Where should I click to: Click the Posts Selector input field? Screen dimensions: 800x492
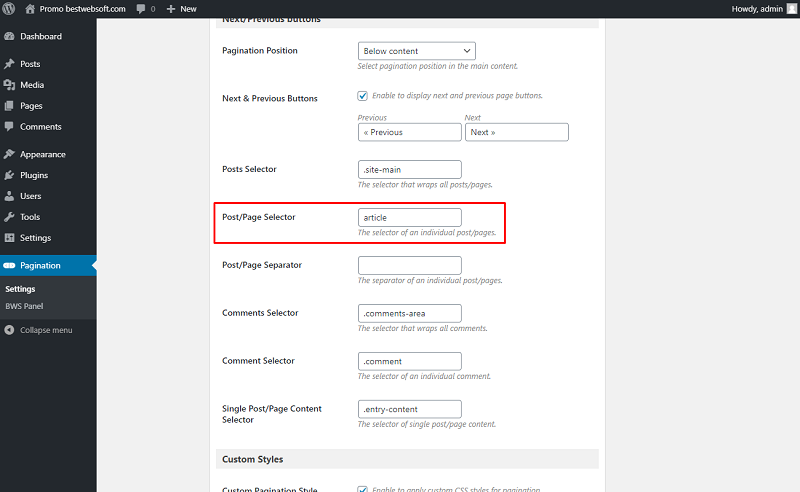[x=410, y=169]
